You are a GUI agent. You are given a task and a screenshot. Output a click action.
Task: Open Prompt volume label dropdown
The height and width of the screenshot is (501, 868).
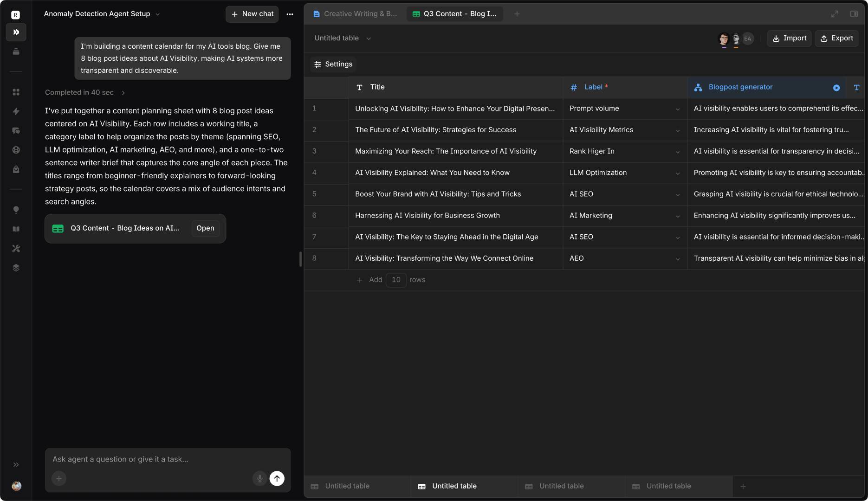point(678,109)
